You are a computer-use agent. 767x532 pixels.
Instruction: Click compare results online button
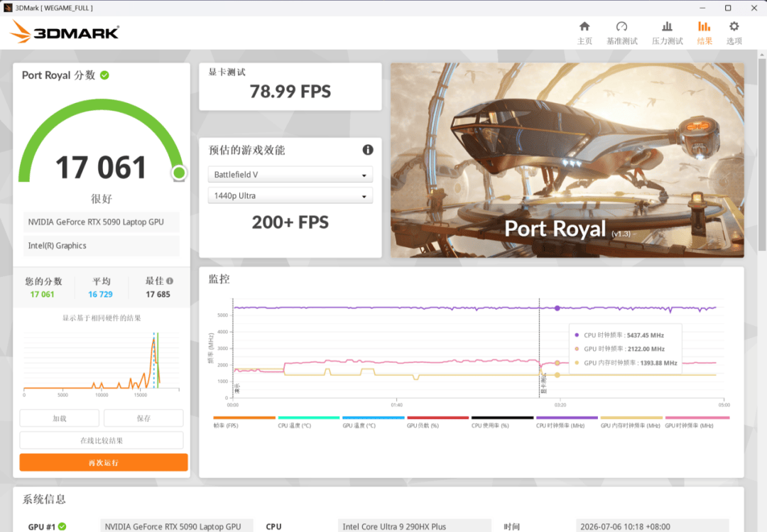coord(102,440)
